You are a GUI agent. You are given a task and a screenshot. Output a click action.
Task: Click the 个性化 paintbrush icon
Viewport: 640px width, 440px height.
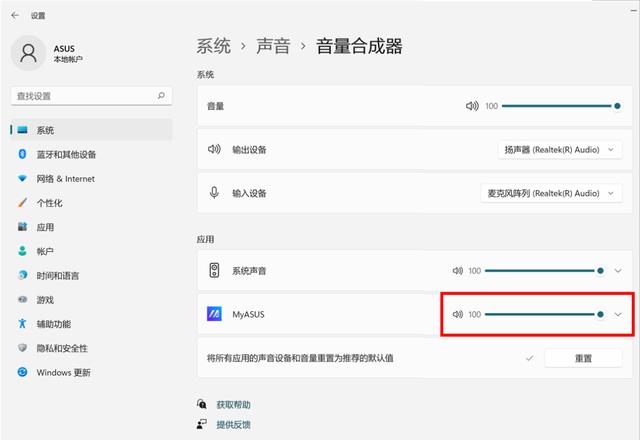[22, 202]
